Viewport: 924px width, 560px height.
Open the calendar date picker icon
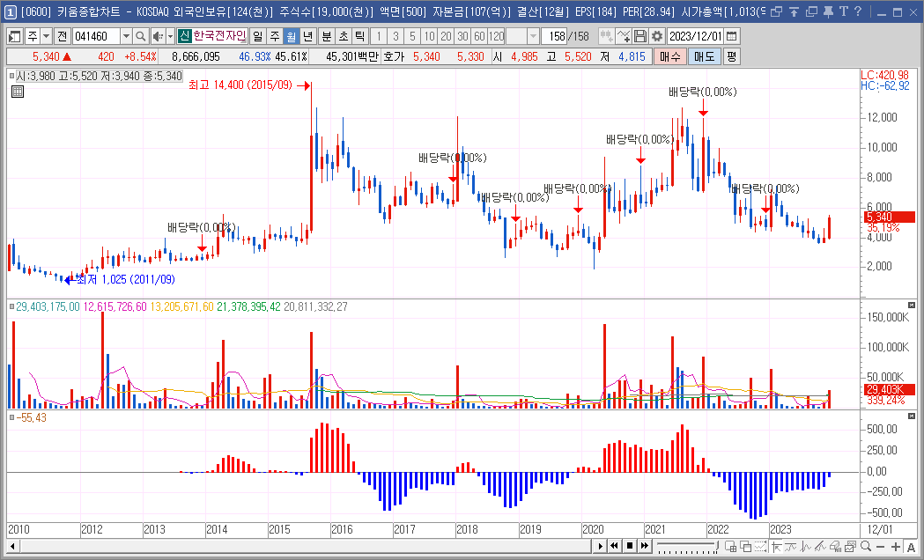tap(731, 36)
